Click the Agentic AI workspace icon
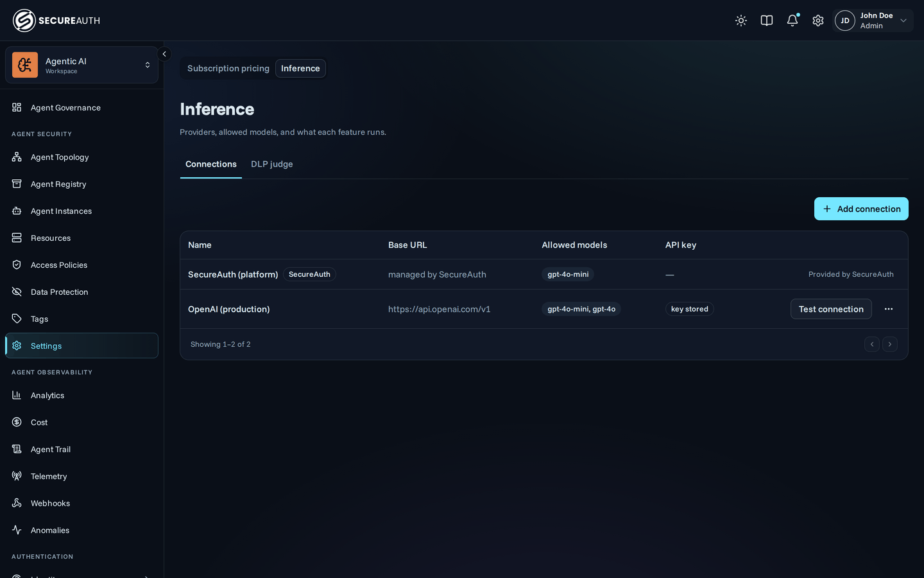Viewport: 924px width, 578px height. pos(25,65)
